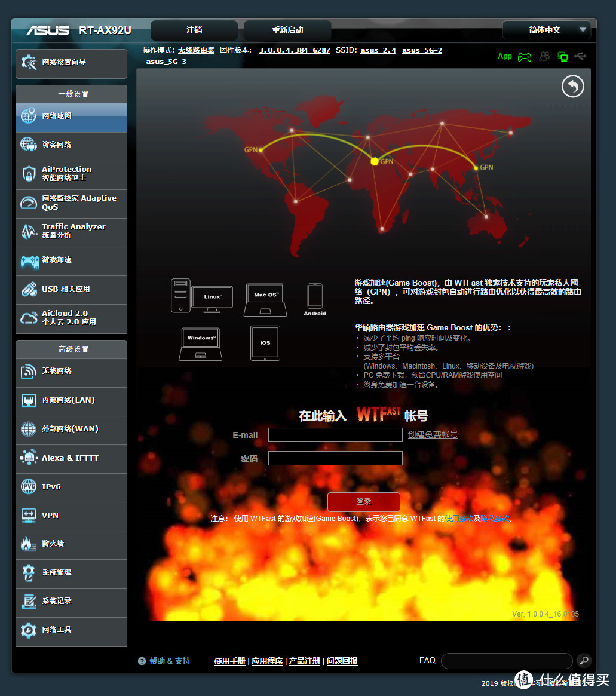The height and width of the screenshot is (696, 616).
Task: Open 防火墙 firewall settings
Action: 72,545
